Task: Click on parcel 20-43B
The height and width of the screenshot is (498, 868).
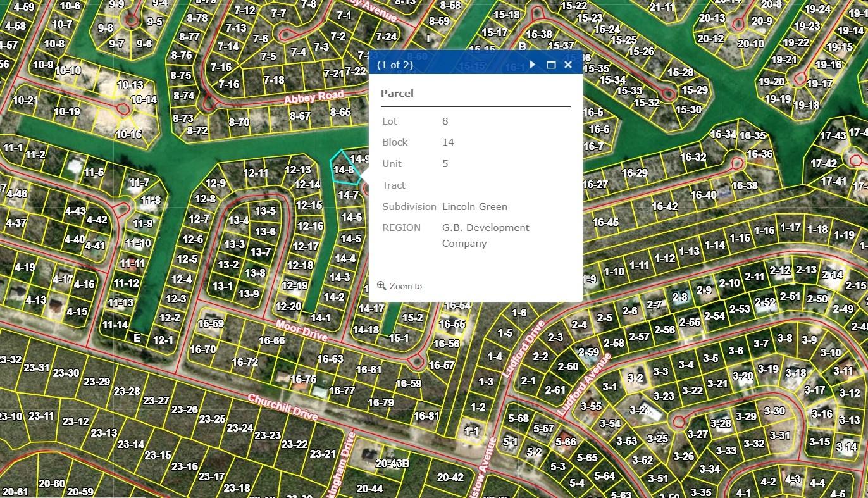Action: [392, 463]
